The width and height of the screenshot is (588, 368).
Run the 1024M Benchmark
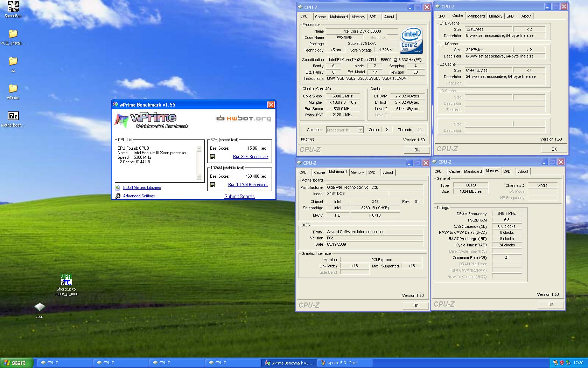coord(248,185)
